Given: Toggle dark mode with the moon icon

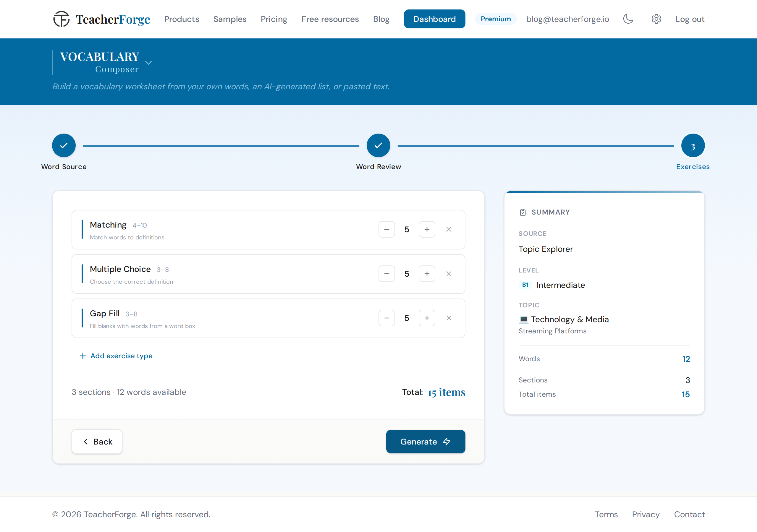Looking at the screenshot, I should click(628, 19).
